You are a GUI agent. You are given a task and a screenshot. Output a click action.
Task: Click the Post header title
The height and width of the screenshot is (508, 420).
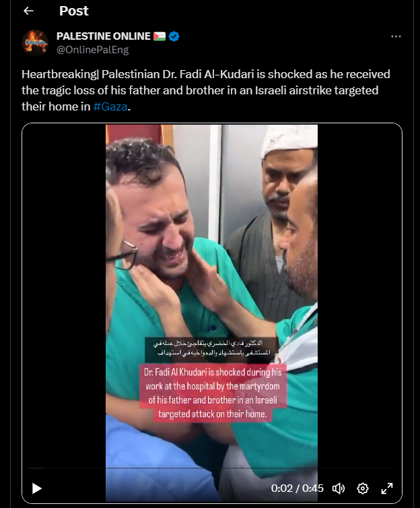point(74,11)
